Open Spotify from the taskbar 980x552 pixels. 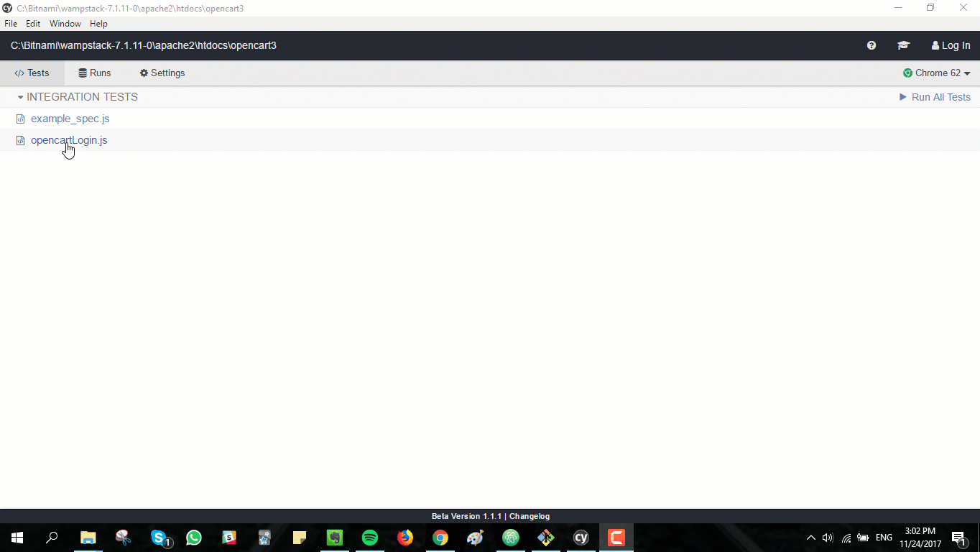pyautogui.click(x=370, y=538)
